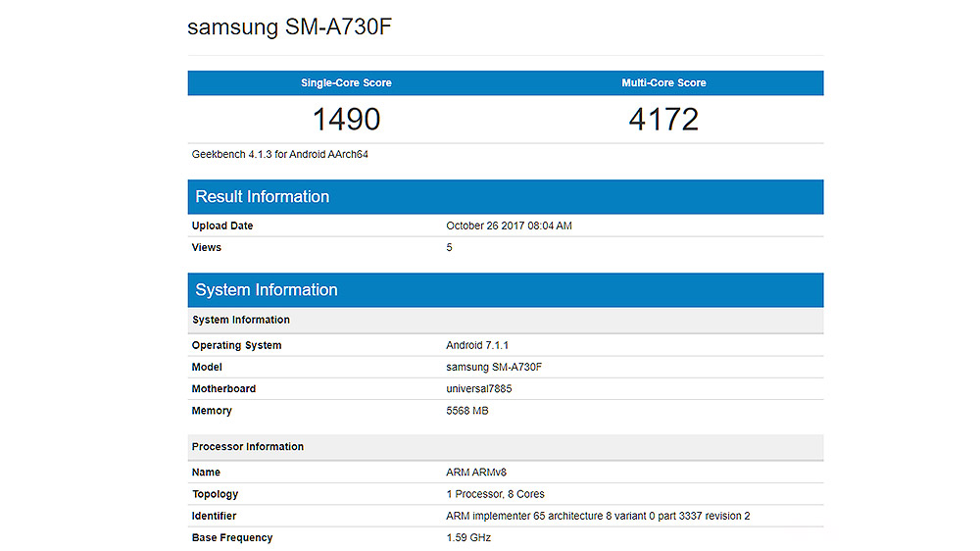
Task: Select the 'ARM ARMv8' processor name
Action: [476, 473]
